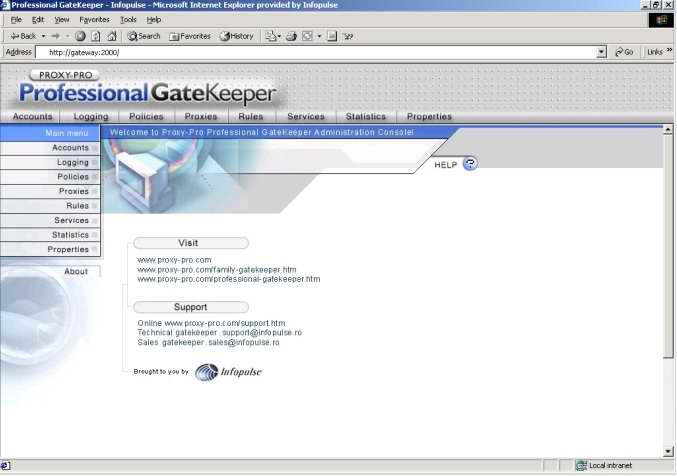Viewport: 677px width, 476px height.
Task: Go to the Home page icon
Action: [112, 36]
